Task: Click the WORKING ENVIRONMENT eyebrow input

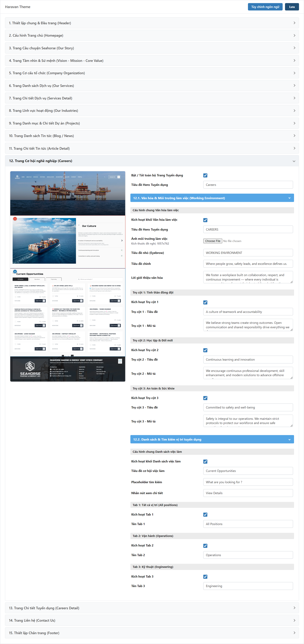Action: 248,253
